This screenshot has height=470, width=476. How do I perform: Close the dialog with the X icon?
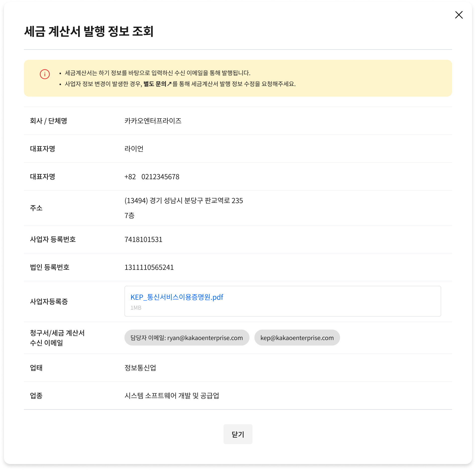click(x=459, y=15)
